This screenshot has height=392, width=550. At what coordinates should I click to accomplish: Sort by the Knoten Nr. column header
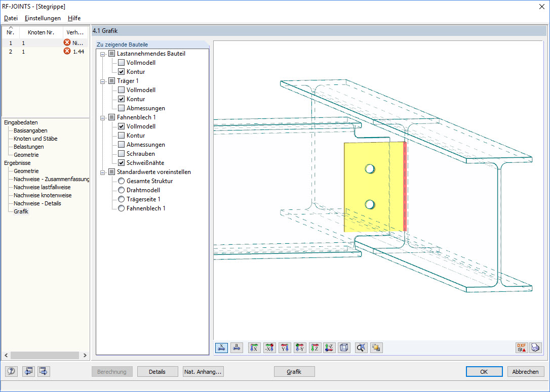point(41,32)
